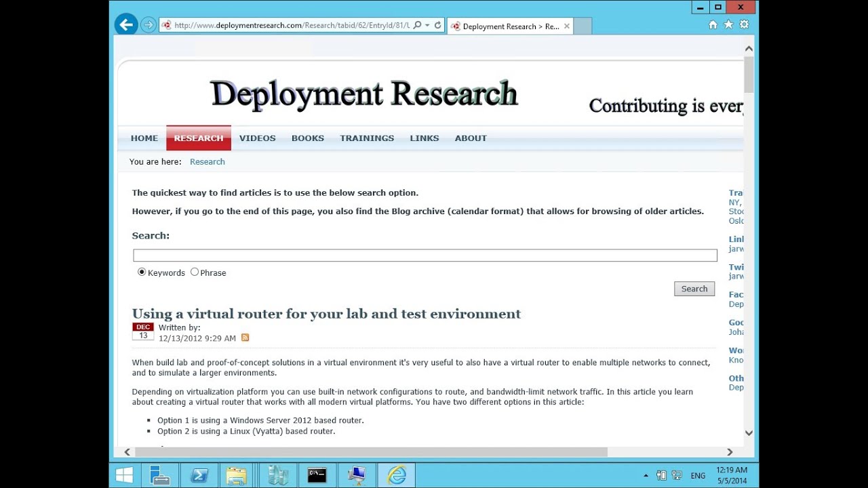Open the address bar autocomplete dropdown arrow
Viewport: 868px width, 488px height.
(x=427, y=26)
